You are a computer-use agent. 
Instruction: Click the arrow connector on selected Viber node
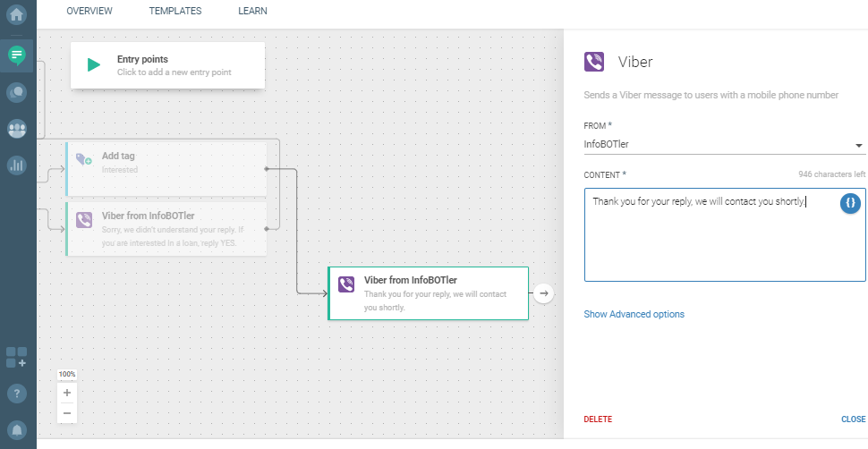pos(546,292)
